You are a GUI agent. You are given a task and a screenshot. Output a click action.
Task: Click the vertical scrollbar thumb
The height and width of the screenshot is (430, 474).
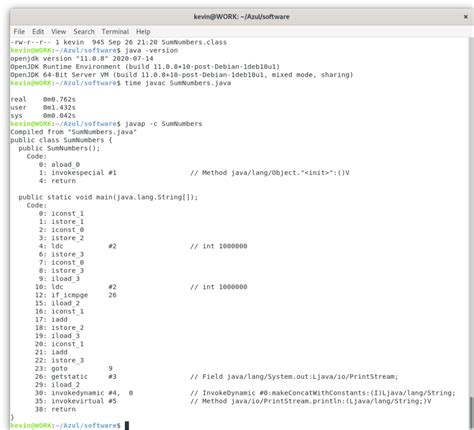click(471, 412)
